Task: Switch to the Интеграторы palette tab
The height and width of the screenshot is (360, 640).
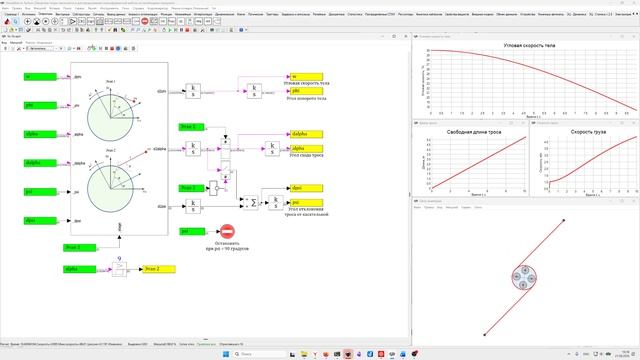Action: coord(203,14)
